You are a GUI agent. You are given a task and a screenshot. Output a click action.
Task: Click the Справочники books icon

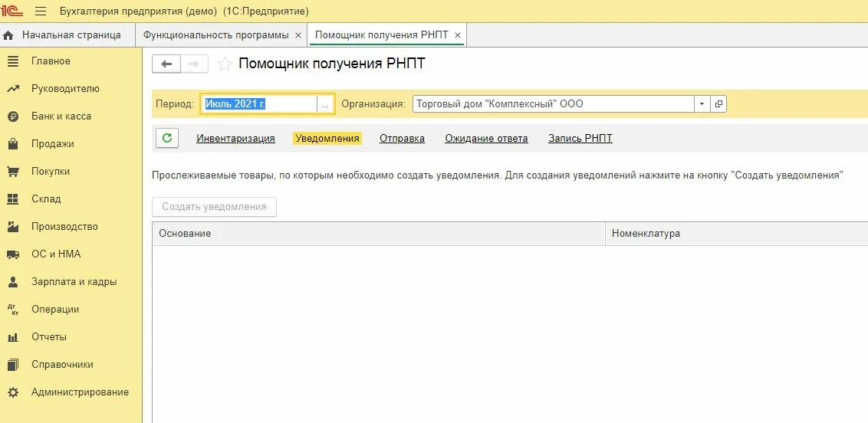tap(13, 365)
